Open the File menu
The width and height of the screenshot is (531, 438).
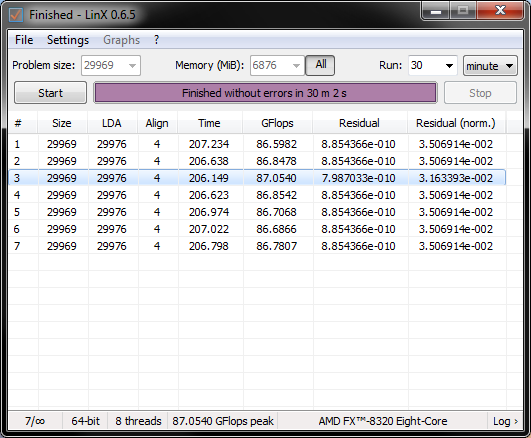coord(24,40)
